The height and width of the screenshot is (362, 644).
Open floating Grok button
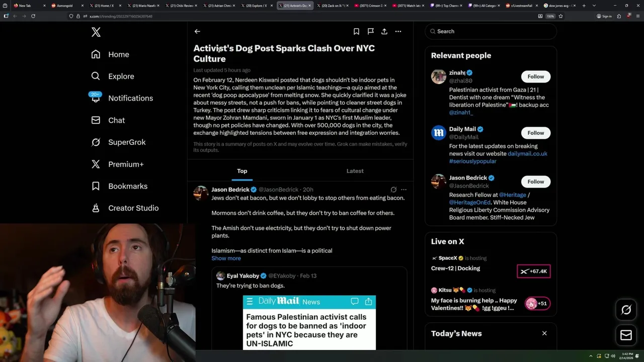point(626,310)
